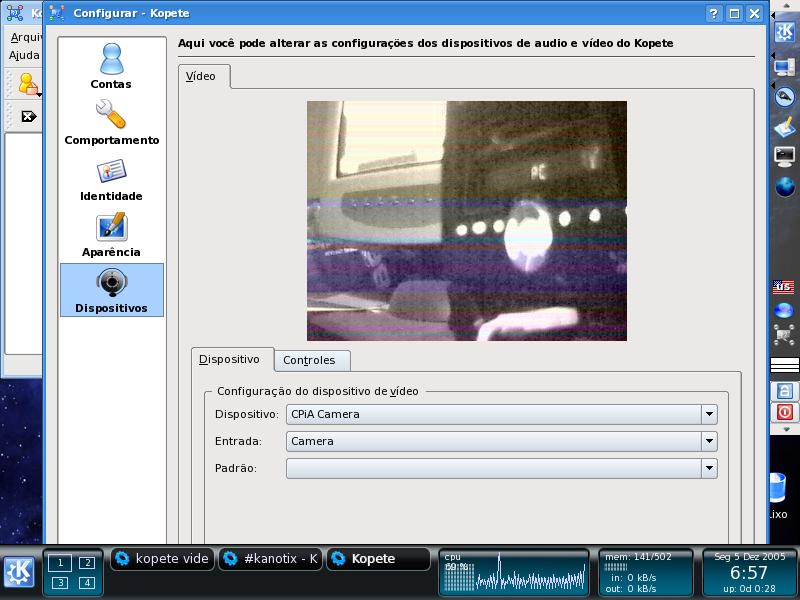This screenshot has width=800, height=600.
Task: Activate the 'kopete vide' taskbar entry
Action: click(162, 559)
